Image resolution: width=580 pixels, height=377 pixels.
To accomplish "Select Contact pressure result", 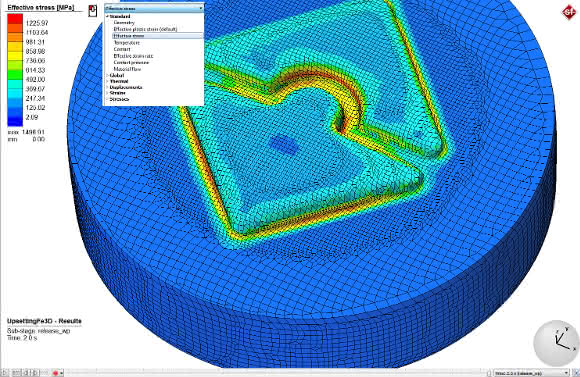I will tap(131, 63).
